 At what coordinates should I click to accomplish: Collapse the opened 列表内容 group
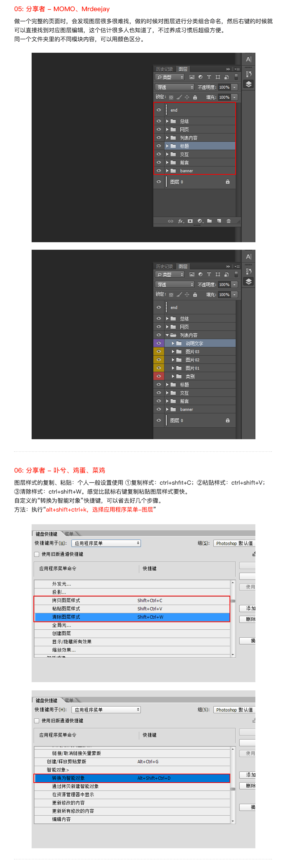167,335
